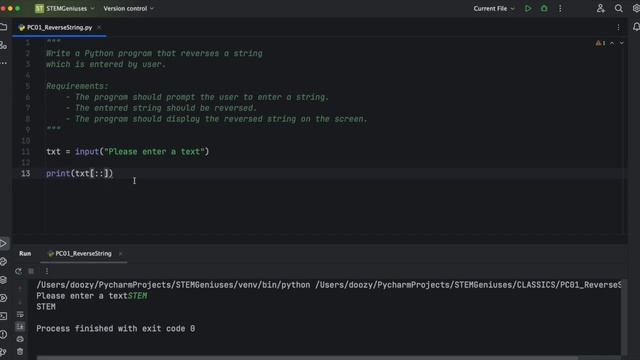Open the Notifications bell icon
The height and width of the screenshot is (360, 640).
[636, 27]
